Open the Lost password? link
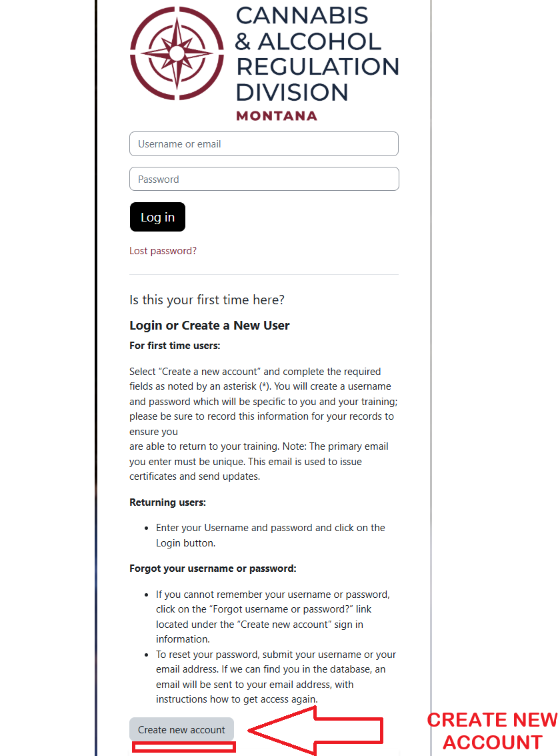This screenshot has width=558, height=756. [x=163, y=250]
